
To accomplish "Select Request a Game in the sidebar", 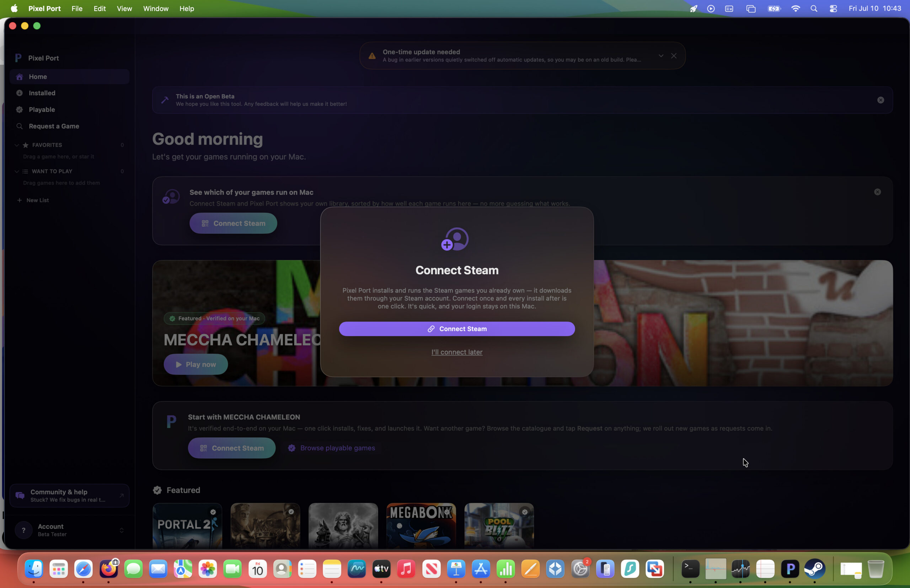I will click(x=70, y=126).
